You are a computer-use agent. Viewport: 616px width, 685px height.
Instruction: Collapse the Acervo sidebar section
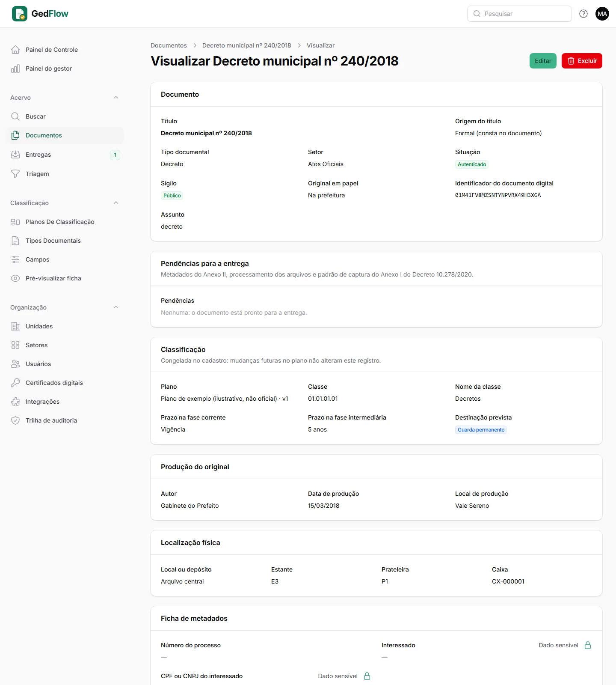[116, 98]
